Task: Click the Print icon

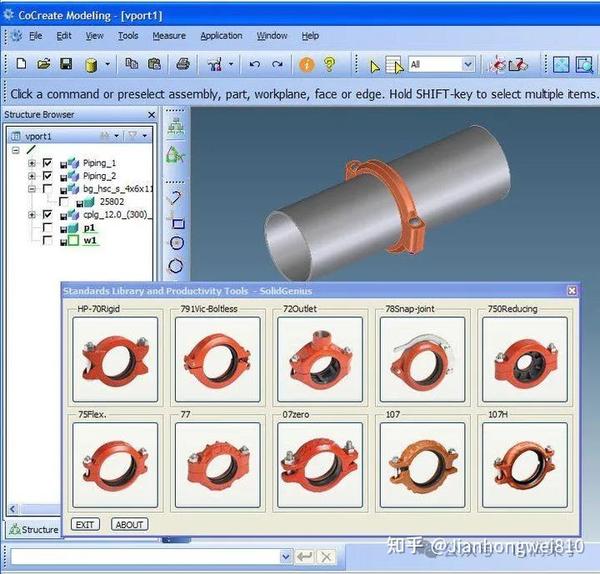Action: coord(183,64)
